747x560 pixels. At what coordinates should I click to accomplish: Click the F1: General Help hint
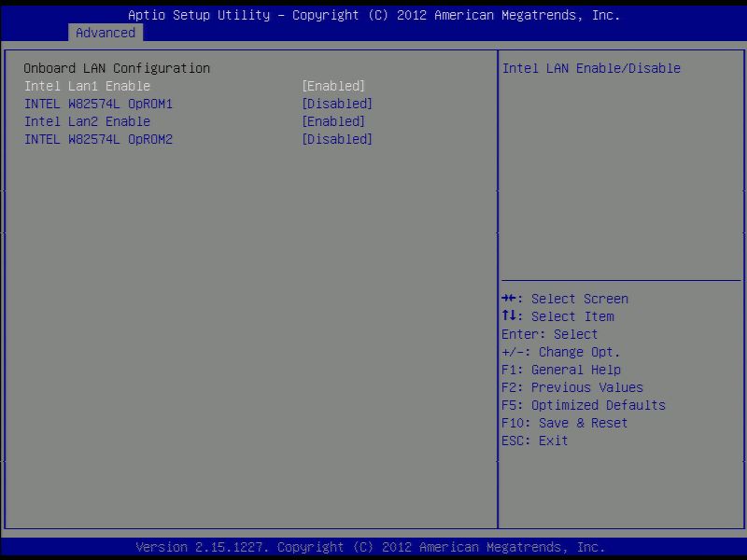pyautogui.click(x=561, y=370)
